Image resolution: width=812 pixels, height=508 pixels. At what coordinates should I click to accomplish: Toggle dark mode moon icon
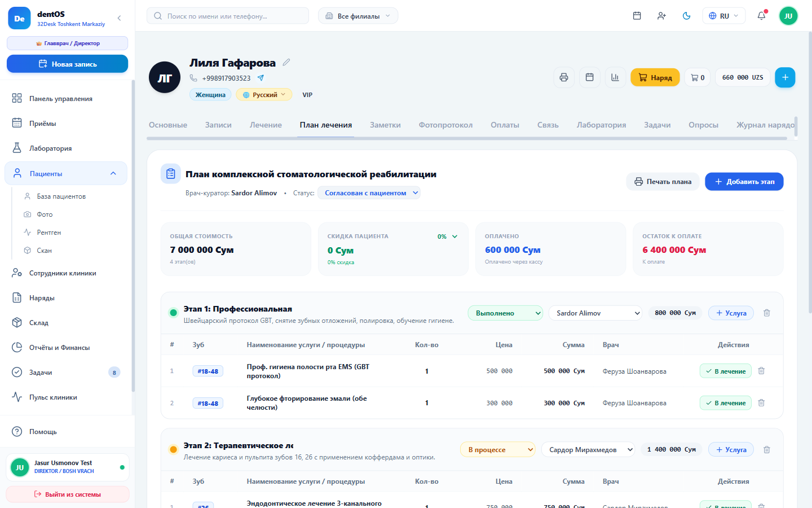686,16
